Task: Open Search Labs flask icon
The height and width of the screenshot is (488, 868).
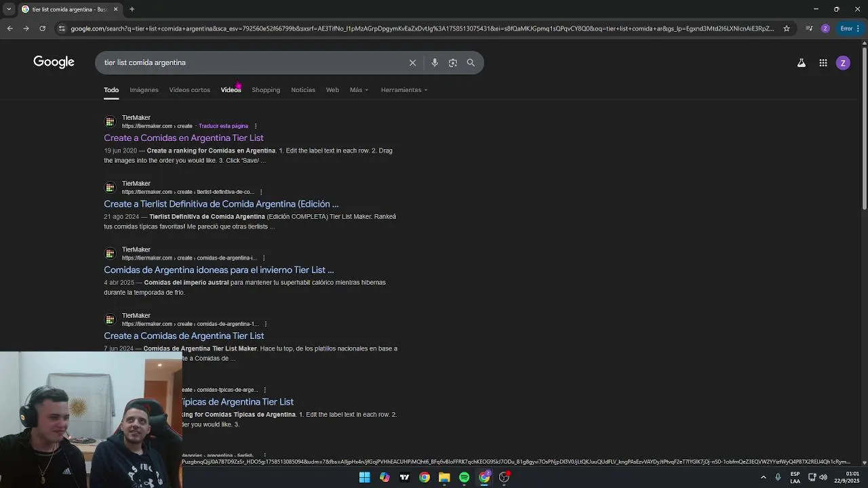Action: pyautogui.click(x=802, y=62)
